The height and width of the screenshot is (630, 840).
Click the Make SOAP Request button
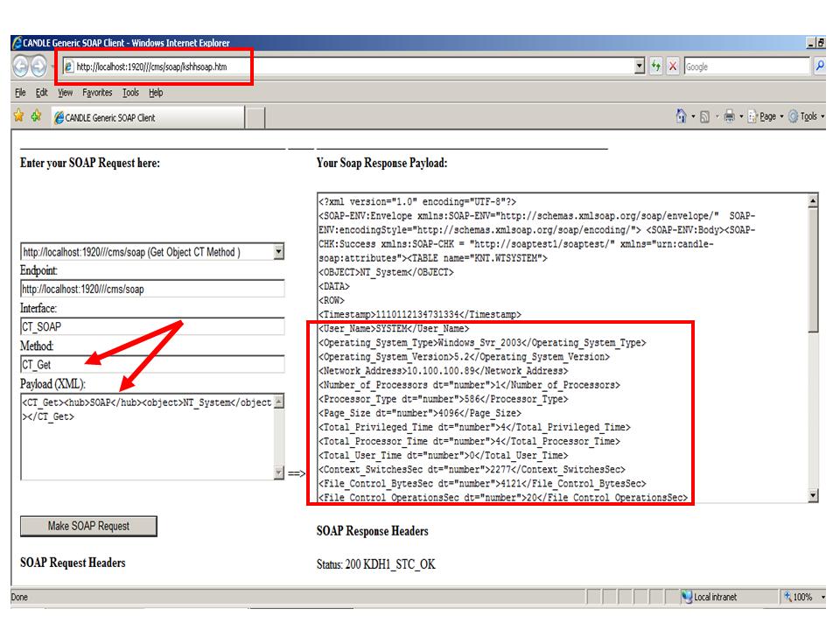[x=88, y=526]
